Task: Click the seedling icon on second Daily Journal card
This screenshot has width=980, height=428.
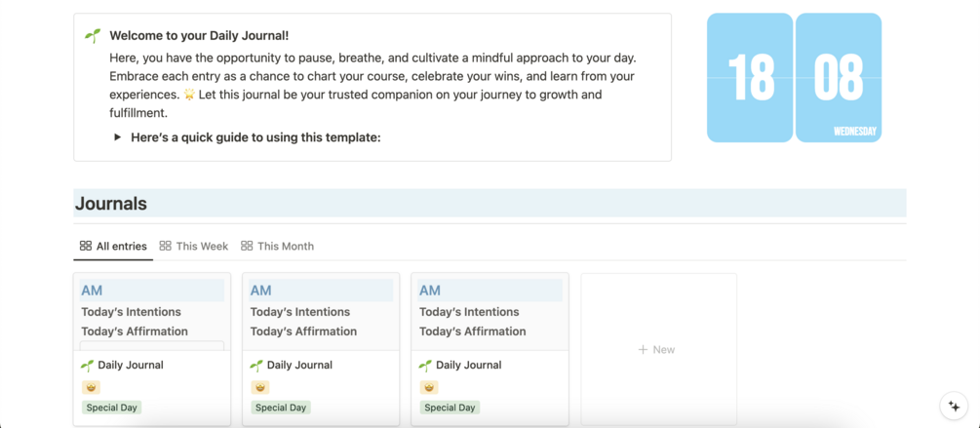Action: [256, 366]
